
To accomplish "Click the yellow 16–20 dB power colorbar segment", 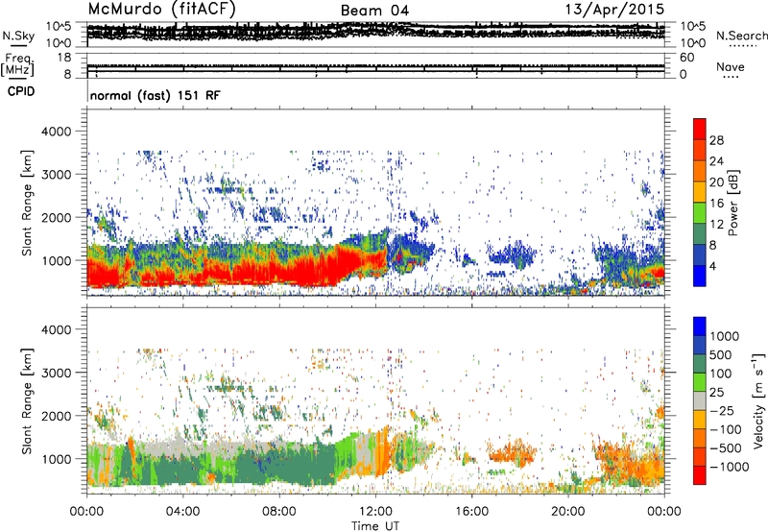I will [x=700, y=193].
